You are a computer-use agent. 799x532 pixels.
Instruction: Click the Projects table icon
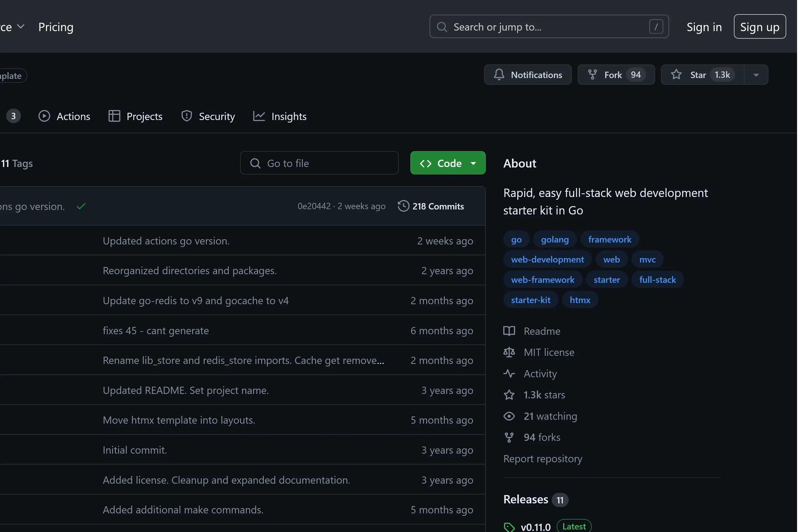pyautogui.click(x=114, y=116)
